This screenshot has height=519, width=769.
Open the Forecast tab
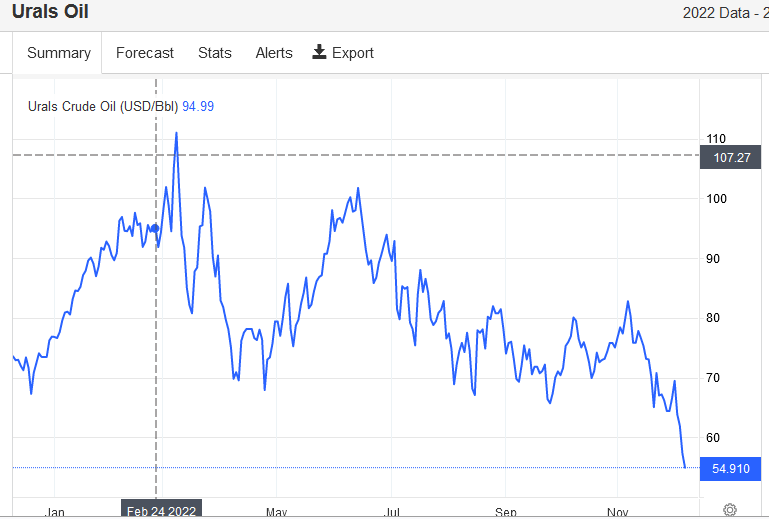click(x=145, y=53)
